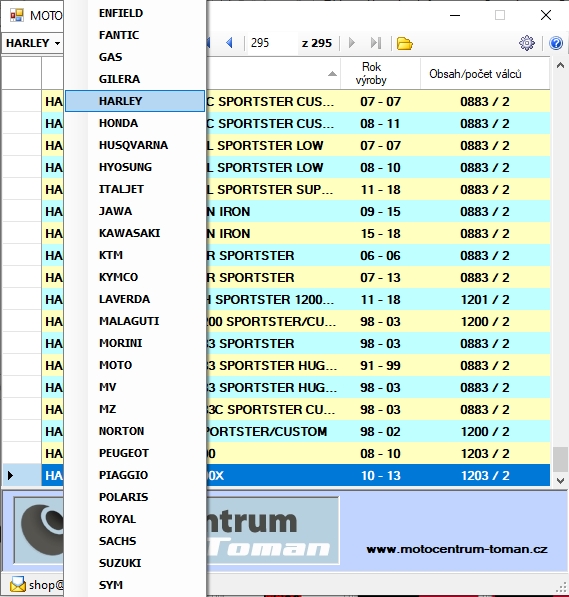Image resolution: width=569 pixels, height=597 pixels.
Task: Close the MOTO window
Action: 546,15
